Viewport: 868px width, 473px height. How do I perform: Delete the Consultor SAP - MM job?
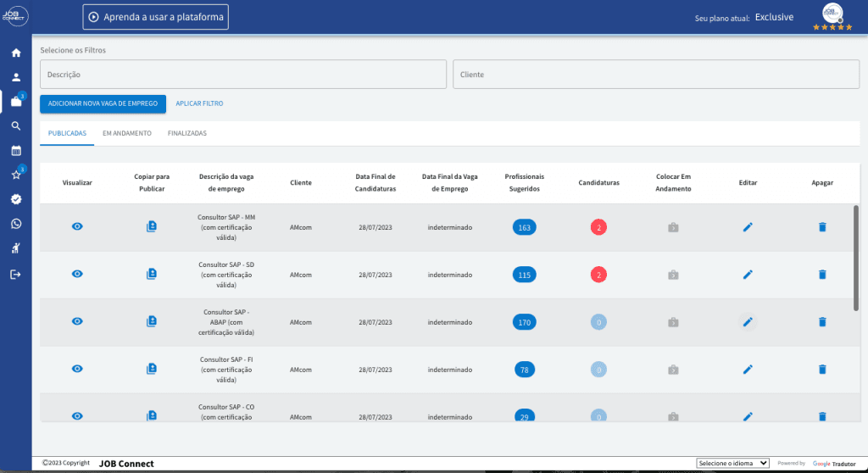click(822, 227)
